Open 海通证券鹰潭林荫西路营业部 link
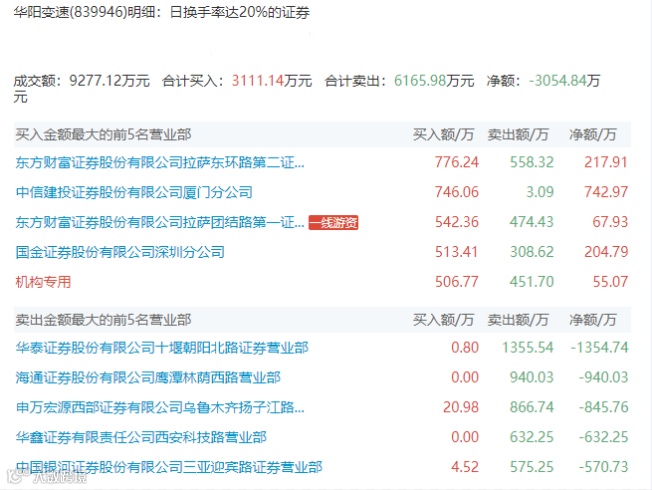The image size is (652, 490). (148, 378)
